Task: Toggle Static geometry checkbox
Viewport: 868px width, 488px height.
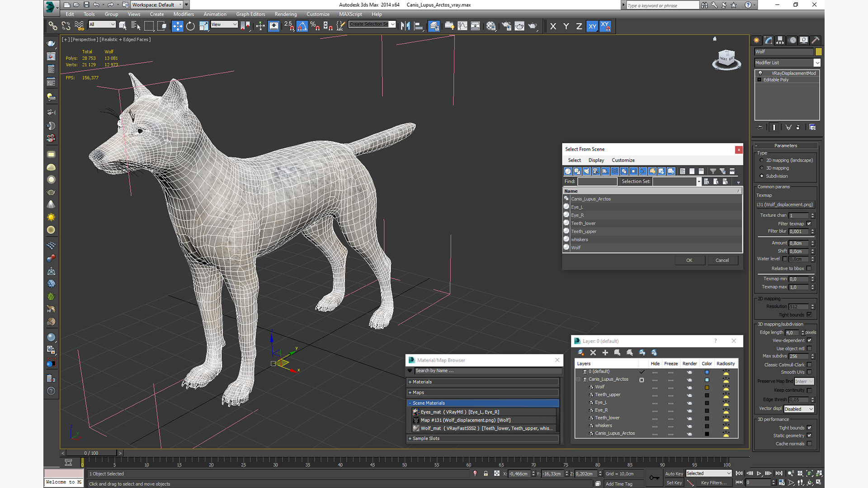Action: [809, 436]
